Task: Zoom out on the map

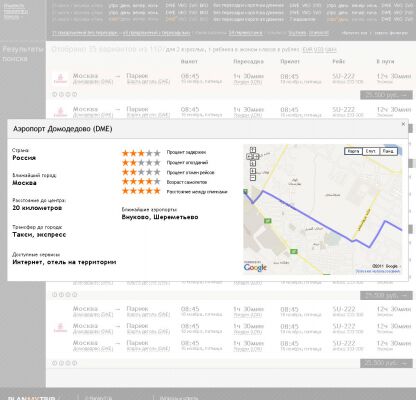Action: point(253,178)
